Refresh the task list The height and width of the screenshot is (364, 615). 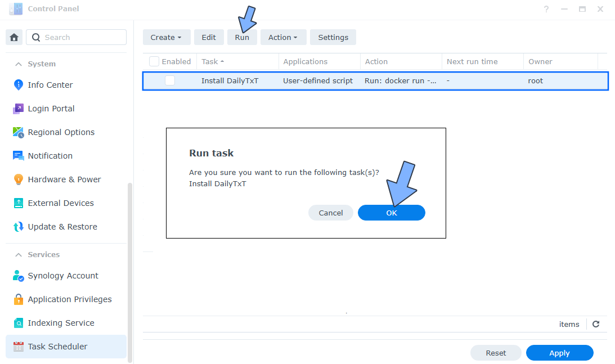595,324
